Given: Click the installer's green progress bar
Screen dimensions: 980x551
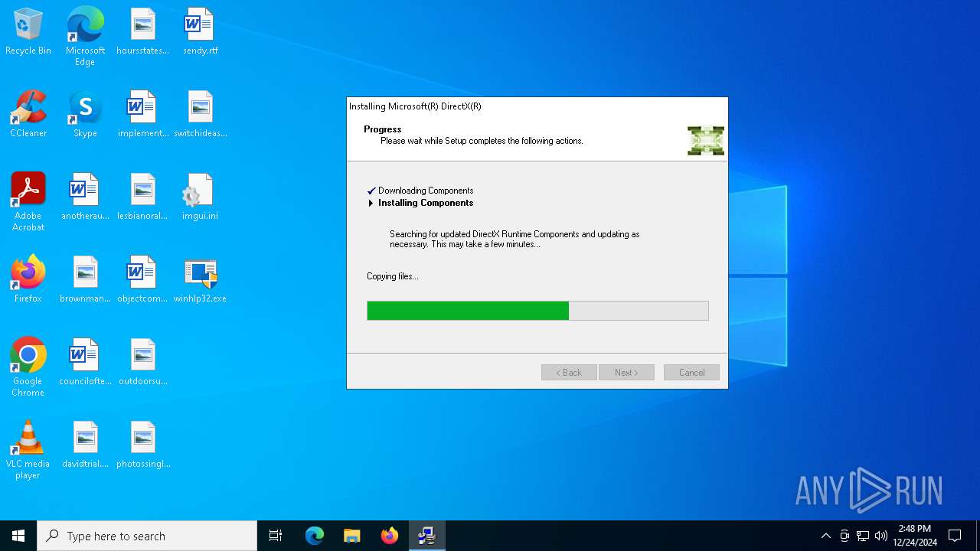Looking at the screenshot, I should (x=537, y=310).
